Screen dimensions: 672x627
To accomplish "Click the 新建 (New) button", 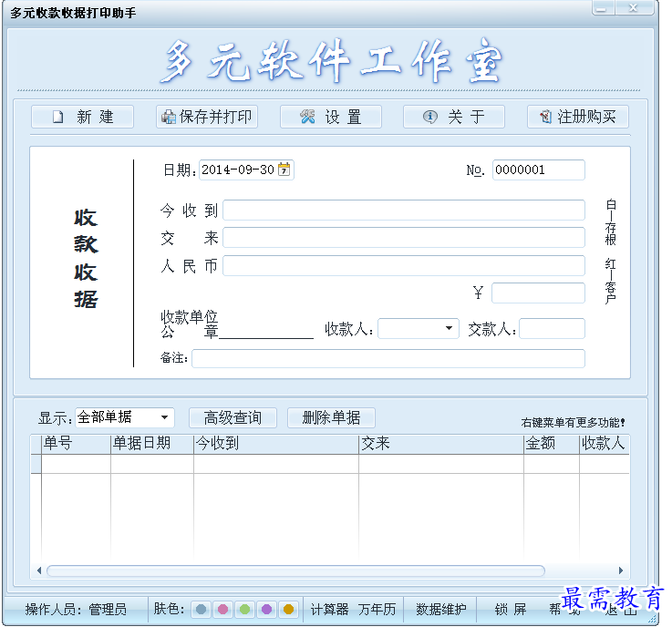I will tap(82, 117).
